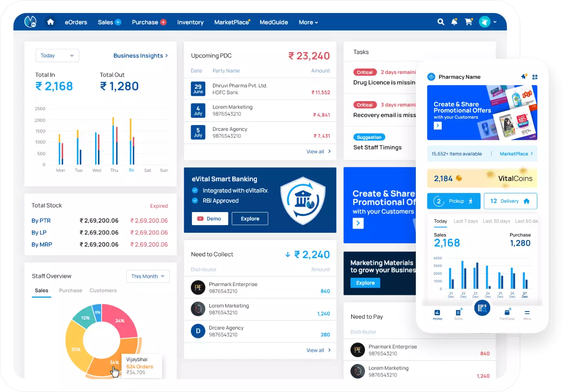The image size is (578, 392).
Task: Select mobile Last 30 days tab
Action: (496, 221)
